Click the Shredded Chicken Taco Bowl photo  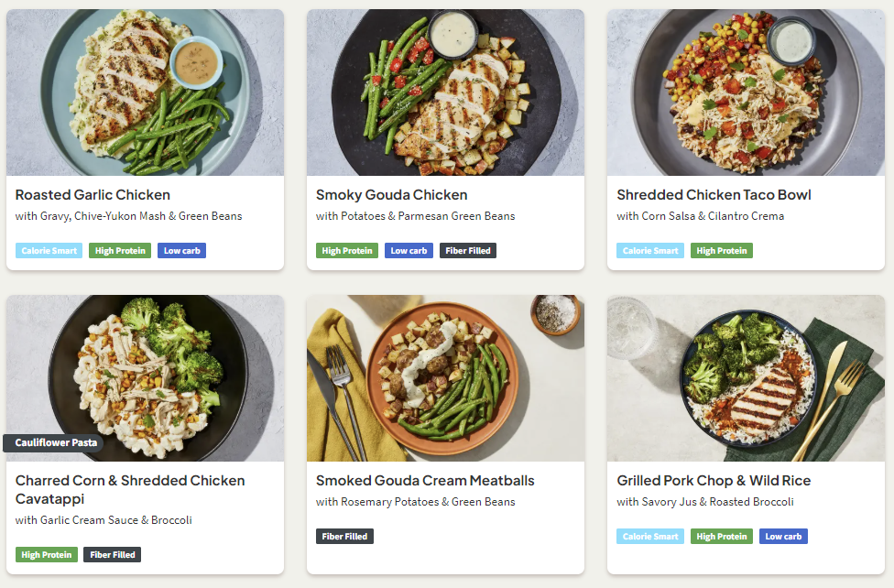pyautogui.click(x=746, y=92)
